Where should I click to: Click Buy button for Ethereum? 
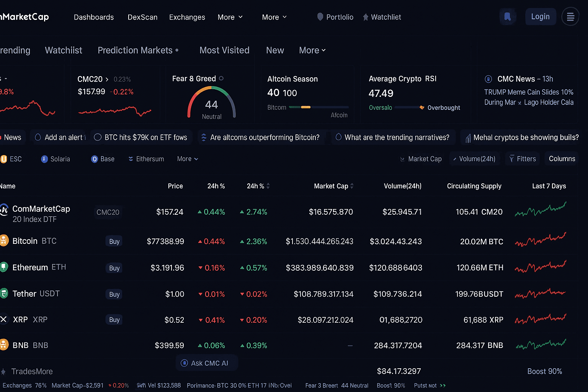pyautogui.click(x=114, y=268)
